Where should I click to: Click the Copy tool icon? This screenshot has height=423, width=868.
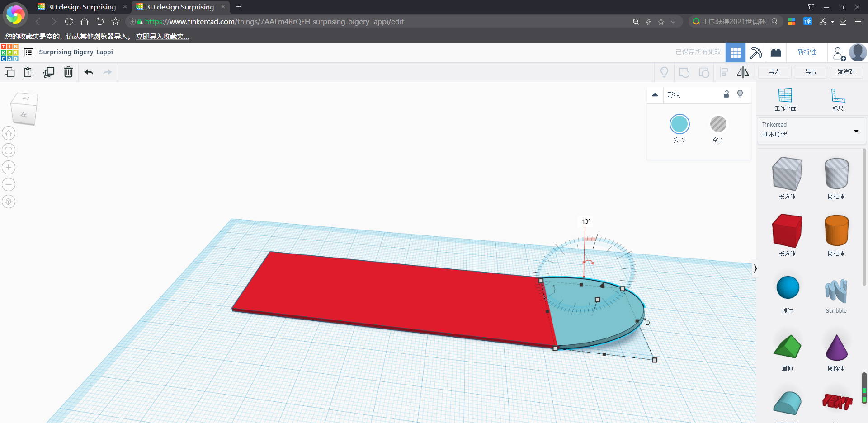9,72
